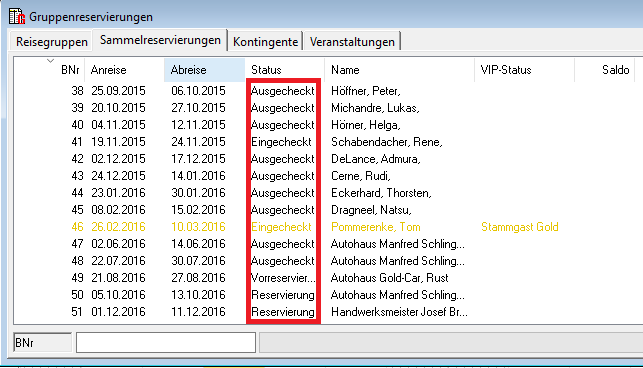Click Reservierung status in row 51
The width and height of the screenshot is (643, 368).
tap(283, 312)
